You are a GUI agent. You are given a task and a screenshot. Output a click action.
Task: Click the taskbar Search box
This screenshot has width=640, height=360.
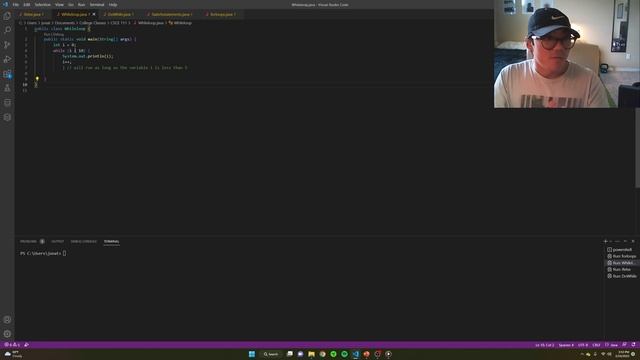(x=271, y=354)
